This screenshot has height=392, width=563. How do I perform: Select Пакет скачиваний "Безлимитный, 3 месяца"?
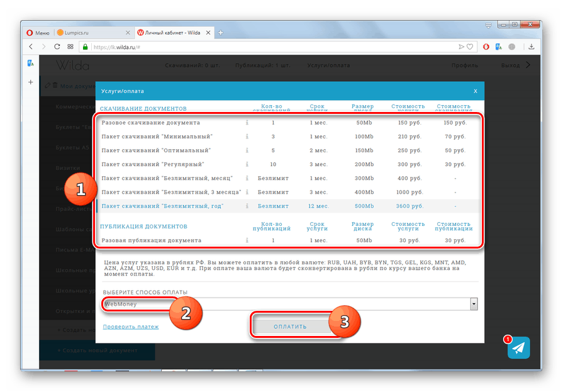289,193
